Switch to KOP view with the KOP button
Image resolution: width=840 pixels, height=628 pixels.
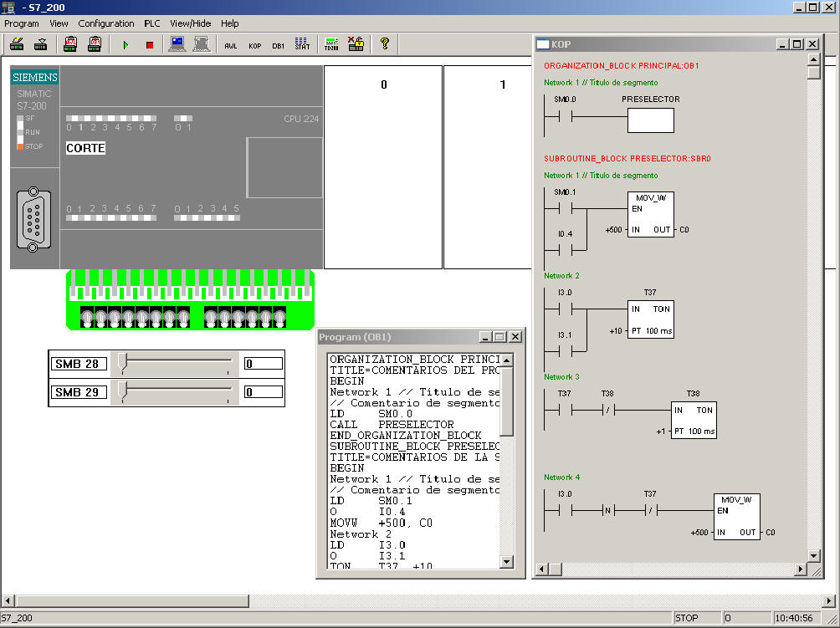tap(255, 46)
